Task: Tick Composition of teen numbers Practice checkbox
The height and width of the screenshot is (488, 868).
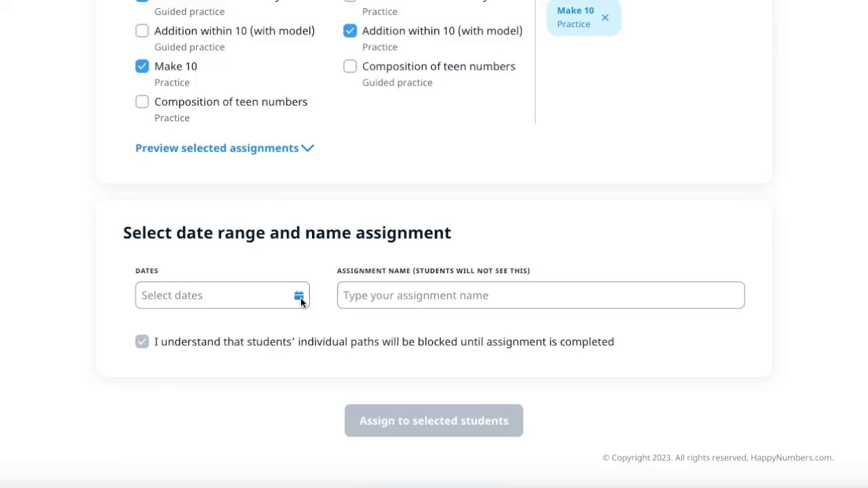Action: 142,102
